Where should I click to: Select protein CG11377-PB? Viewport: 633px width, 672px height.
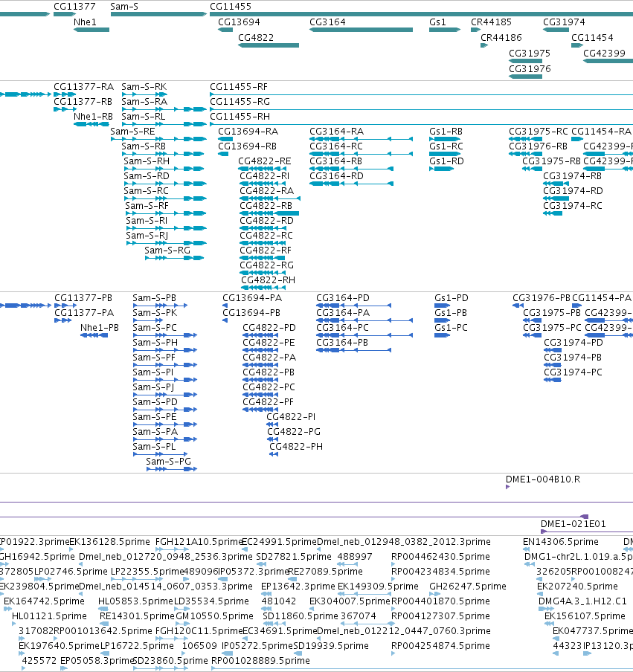(83, 298)
